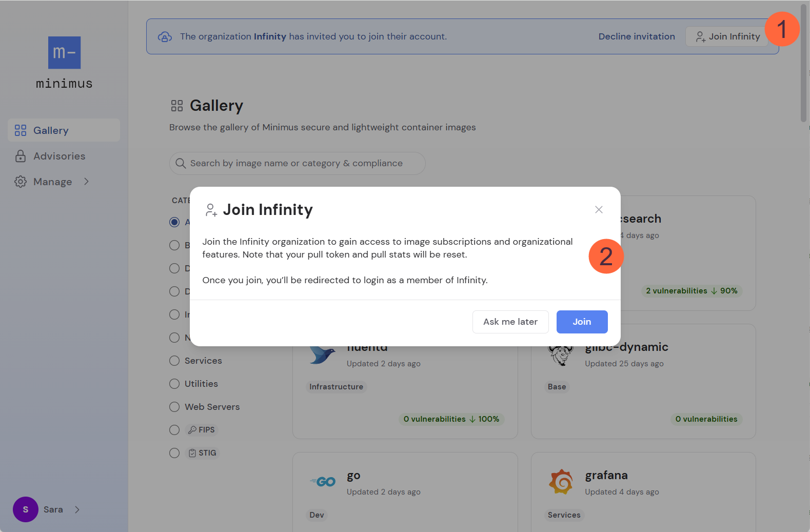
Task: Click Decline invitation link
Action: (637, 36)
